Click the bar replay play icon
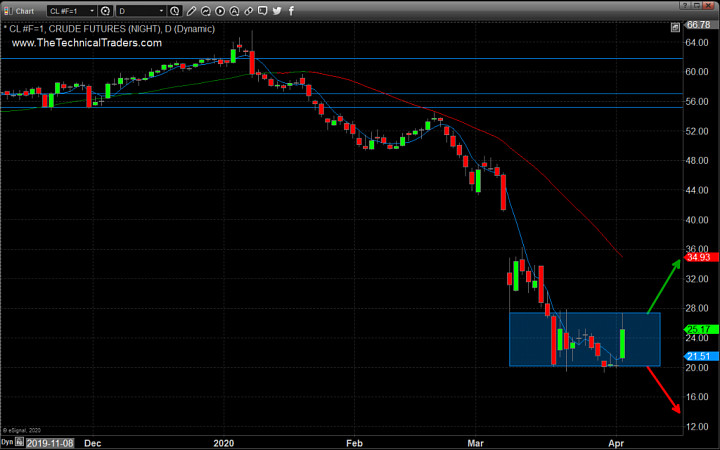Screen dimensions: 720x450 [220, 11]
